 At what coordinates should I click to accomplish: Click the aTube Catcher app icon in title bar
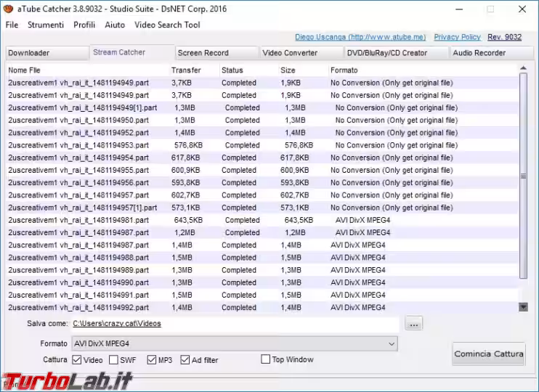click(x=8, y=9)
